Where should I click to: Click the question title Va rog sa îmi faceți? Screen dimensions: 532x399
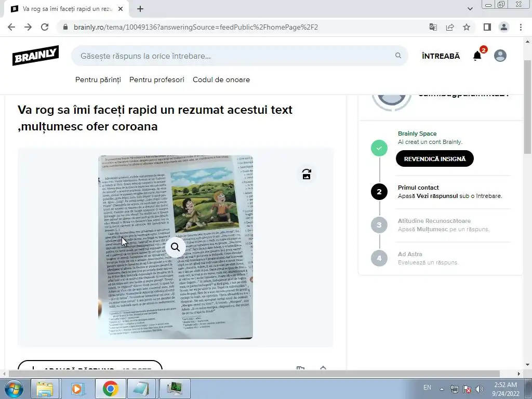[155, 118]
